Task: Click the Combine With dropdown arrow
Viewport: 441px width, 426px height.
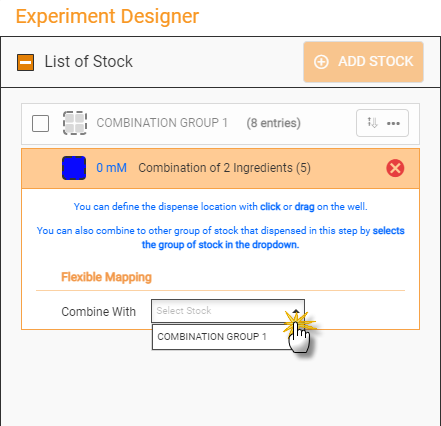Action: (296, 311)
